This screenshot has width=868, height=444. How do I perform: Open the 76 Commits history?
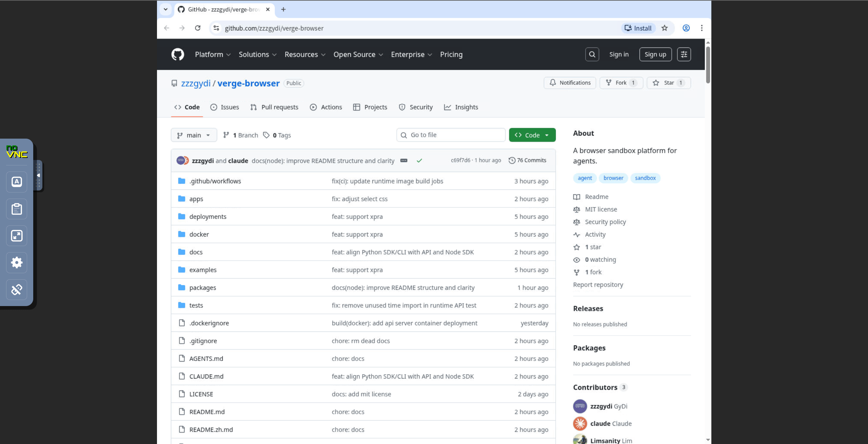(x=528, y=160)
